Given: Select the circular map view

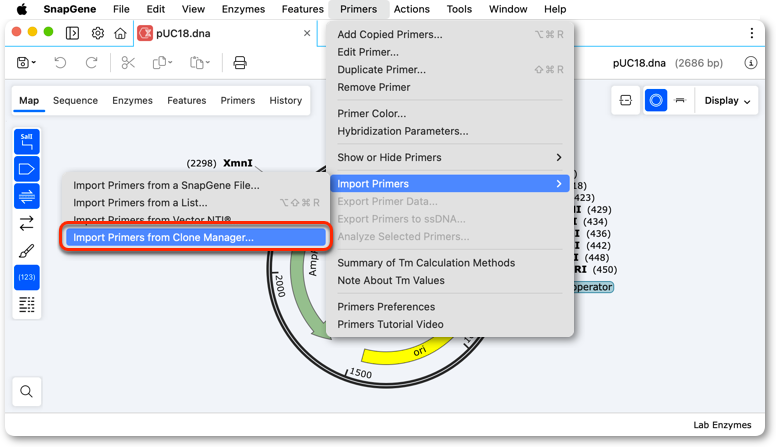Looking at the screenshot, I should 656,100.
